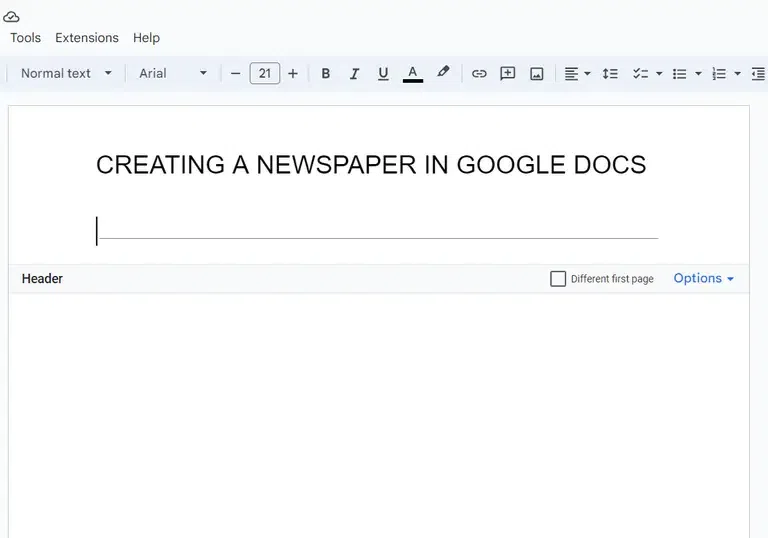
Task: Expand the header Options menu
Action: (x=703, y=278)
